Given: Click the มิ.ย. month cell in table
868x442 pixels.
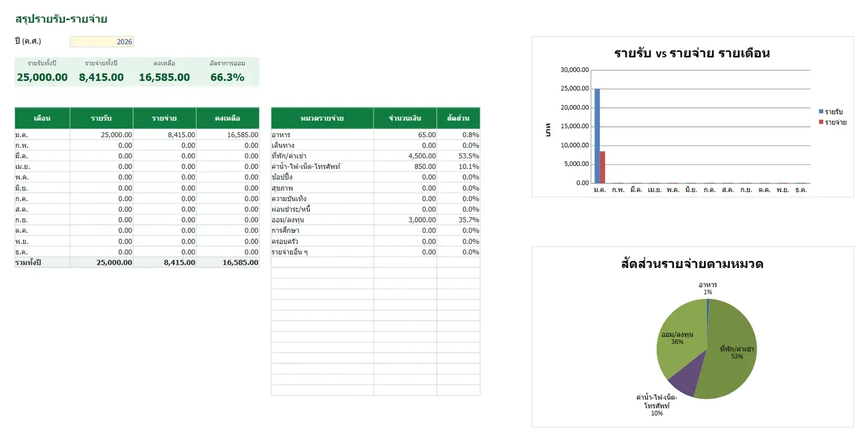Looking at the screenshot, I should [42, 188].
